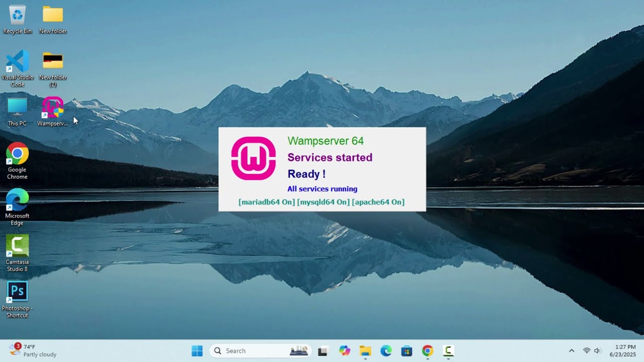Select the Microsoft Edge desktop shortcut
Image resolution: width=644 pixels, height=362 pixels.
point(17,207)
